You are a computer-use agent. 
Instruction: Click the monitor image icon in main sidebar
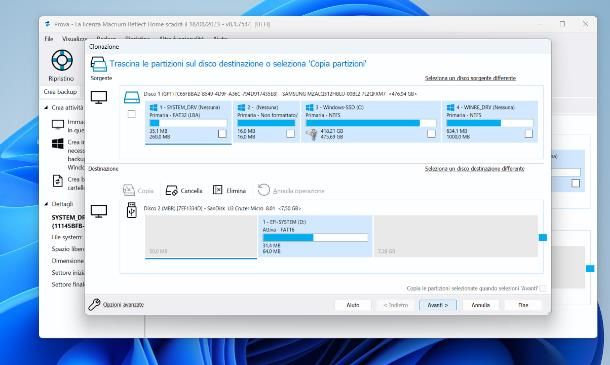58,125
